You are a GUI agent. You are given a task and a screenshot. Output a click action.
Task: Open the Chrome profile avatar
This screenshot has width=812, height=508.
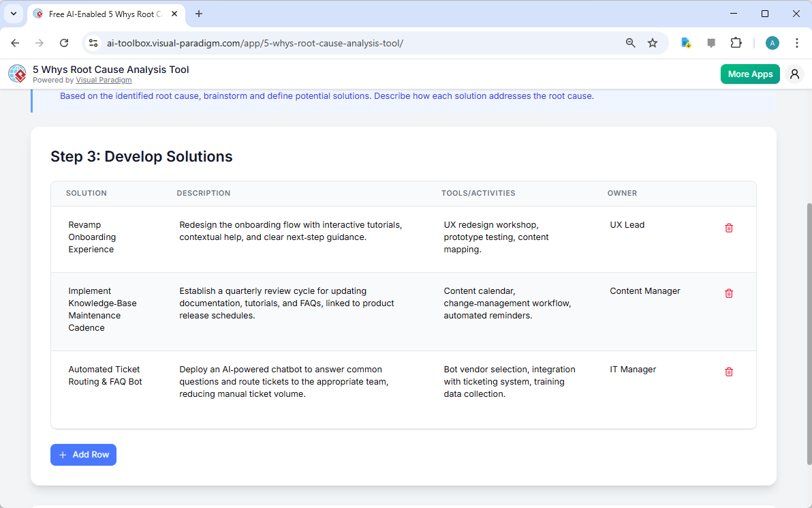[x=772, y=42]
